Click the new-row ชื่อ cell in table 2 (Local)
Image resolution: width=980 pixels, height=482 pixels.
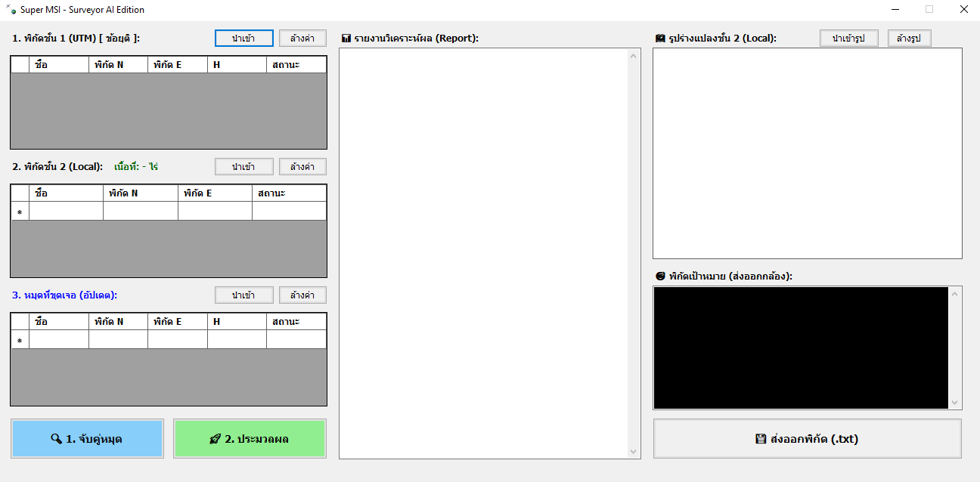(x=67, y=212)
